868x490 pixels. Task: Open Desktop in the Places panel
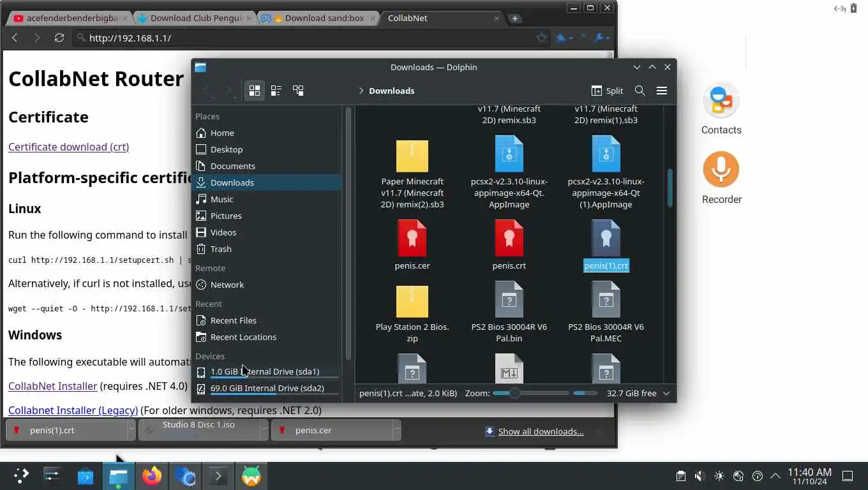[x=268, y=149]
